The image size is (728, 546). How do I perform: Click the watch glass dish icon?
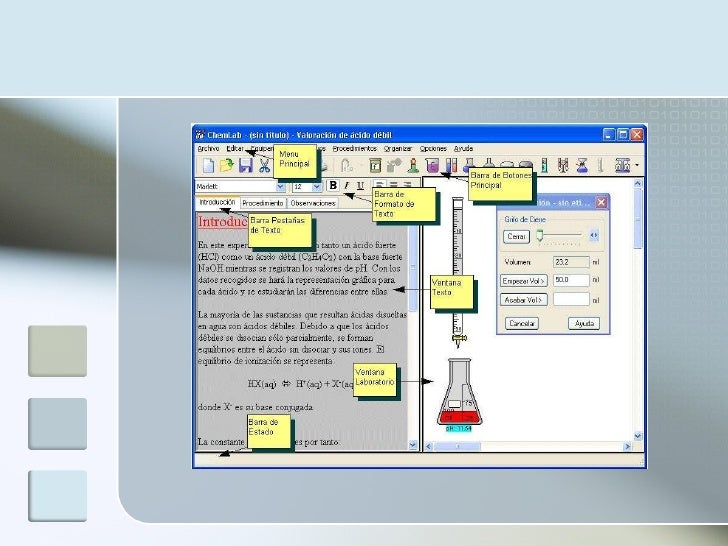[507, 163]
